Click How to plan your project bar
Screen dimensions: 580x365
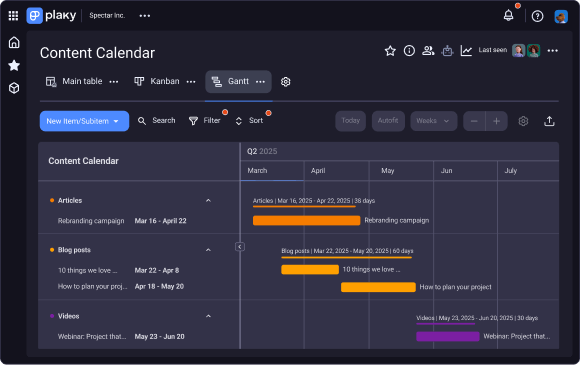click(378, 287)
